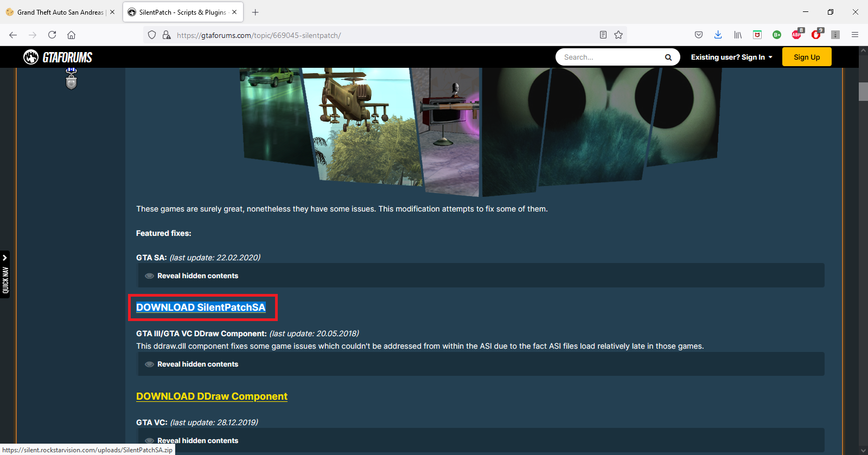Click 'GTA SA:' label text
Viewport: 868px width, 455px height.
(151, 258)
